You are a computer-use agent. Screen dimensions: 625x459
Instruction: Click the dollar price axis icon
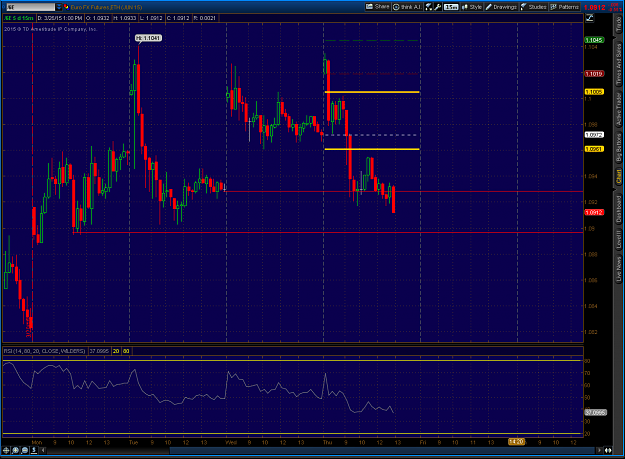click(x=34, y=450)
